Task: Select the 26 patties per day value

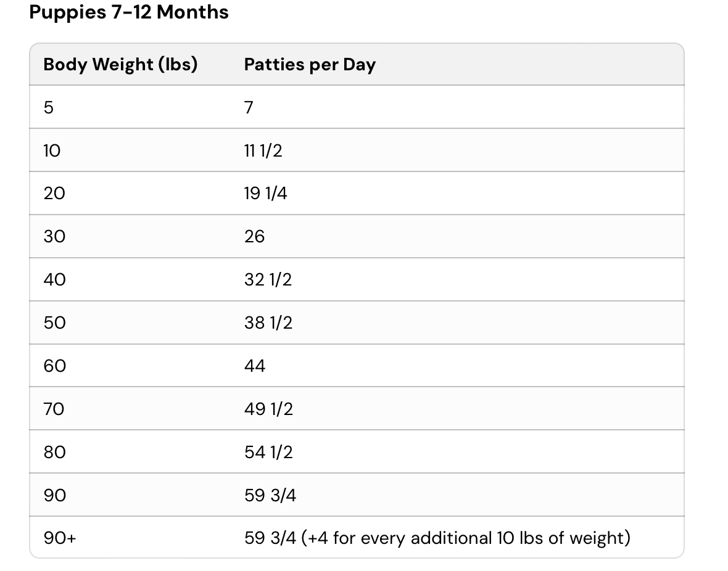Action: pos(254,237)
